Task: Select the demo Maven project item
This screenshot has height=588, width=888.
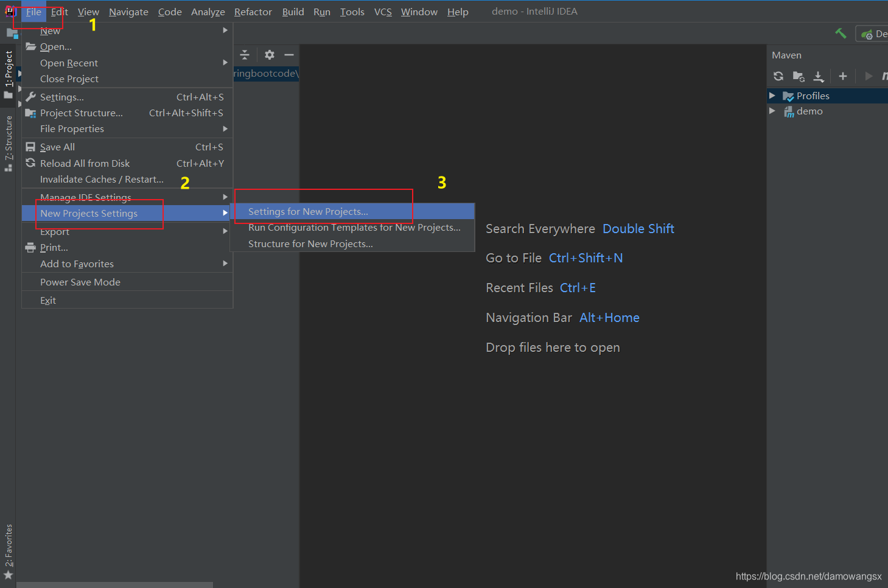Action: pos(809,111)
